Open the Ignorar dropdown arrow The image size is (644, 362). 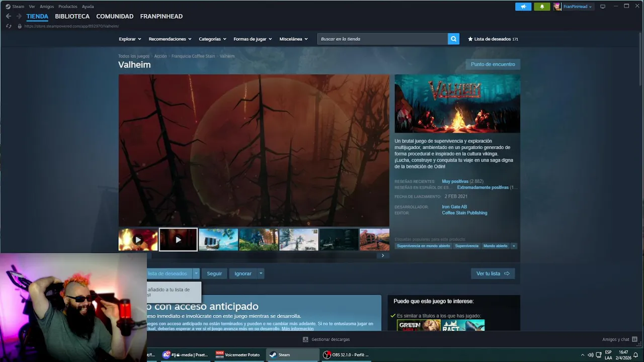(261, 274)
